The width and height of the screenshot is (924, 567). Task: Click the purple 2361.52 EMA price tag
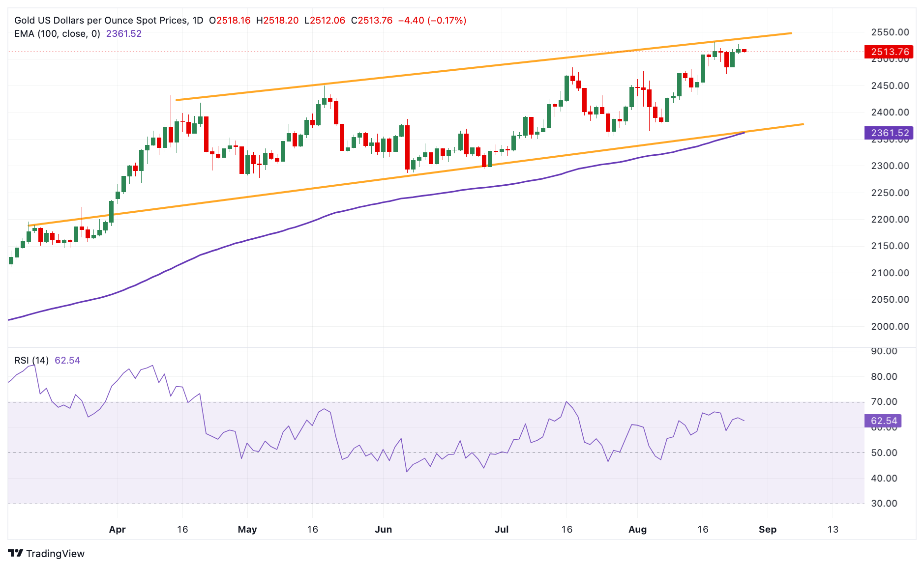point(889,133)
